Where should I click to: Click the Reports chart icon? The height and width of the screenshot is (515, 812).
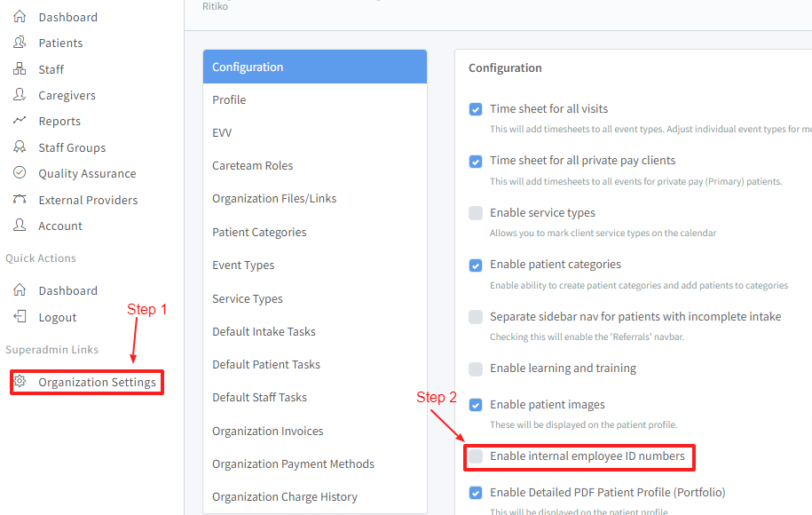[x=20, y=121]
